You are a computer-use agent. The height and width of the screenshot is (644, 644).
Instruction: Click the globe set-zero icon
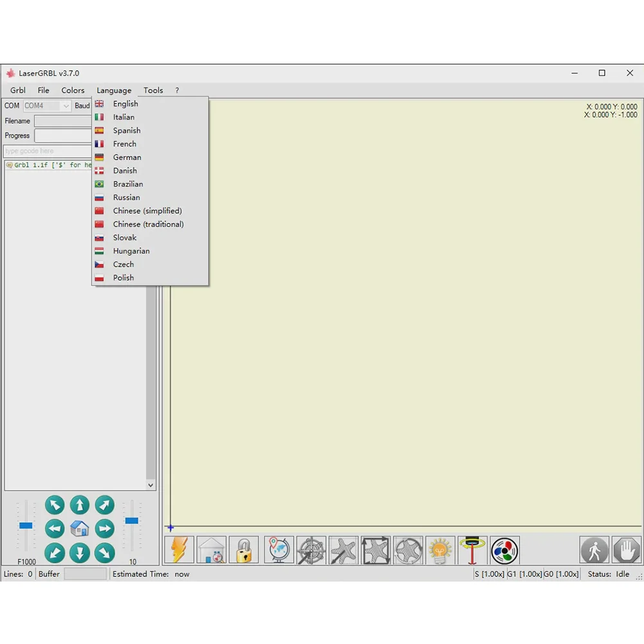point(279,550)
